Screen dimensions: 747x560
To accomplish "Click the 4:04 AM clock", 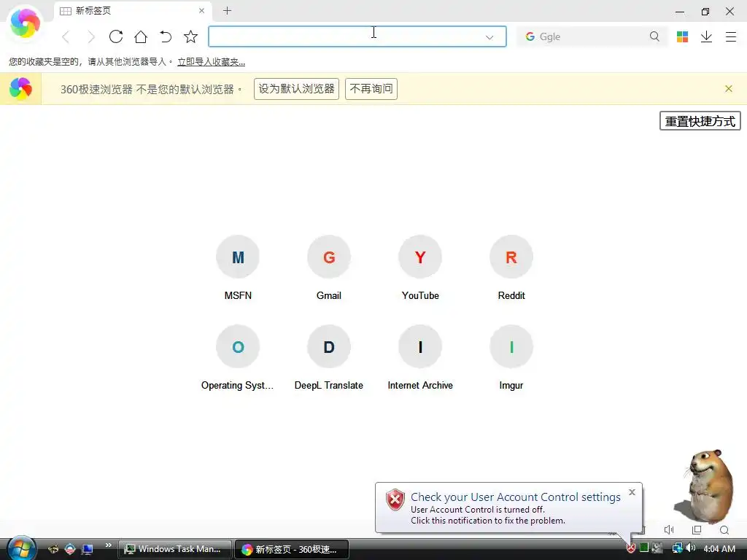I will click(x=719, y=549).
